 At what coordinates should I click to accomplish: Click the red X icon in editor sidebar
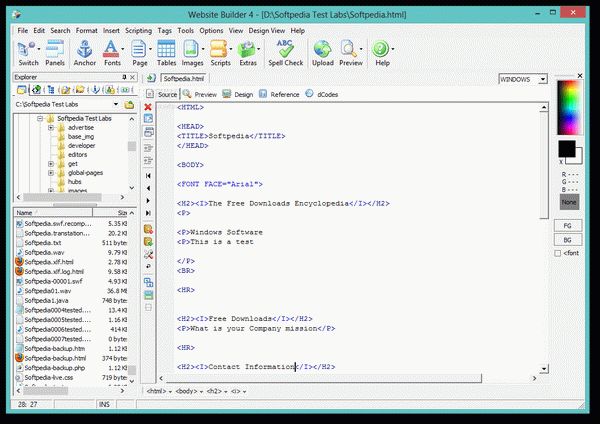tap(149, 107)
